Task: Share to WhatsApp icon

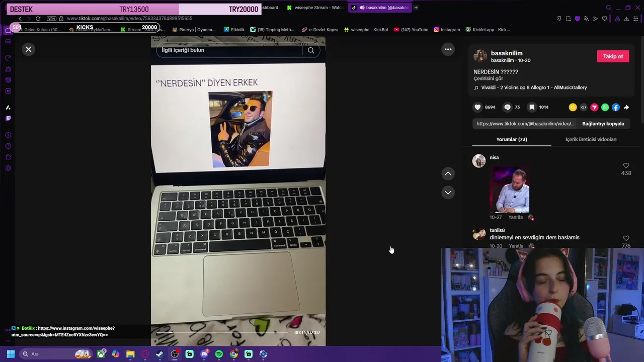Action: click(x=605, y=107)
